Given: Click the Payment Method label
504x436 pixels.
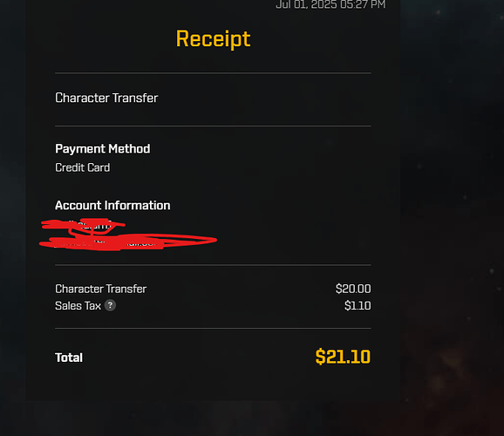Looking at the screenshot, I should coord(103,148).
